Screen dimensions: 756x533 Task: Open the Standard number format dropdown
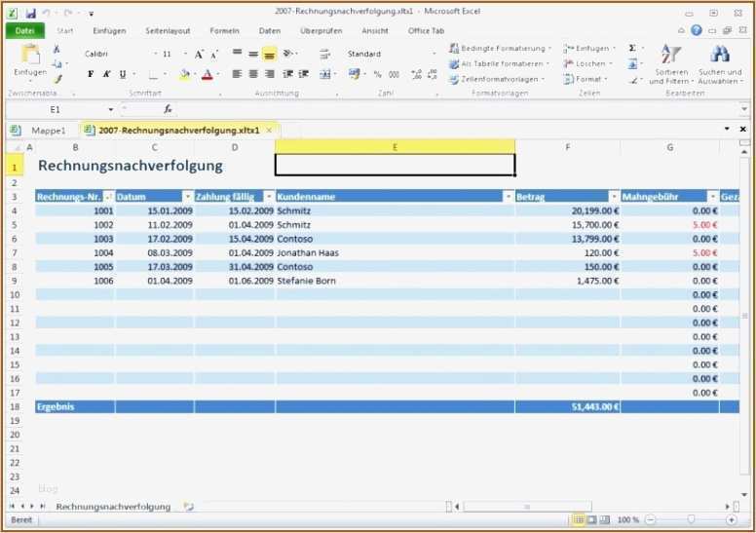[x=434, y=54]
